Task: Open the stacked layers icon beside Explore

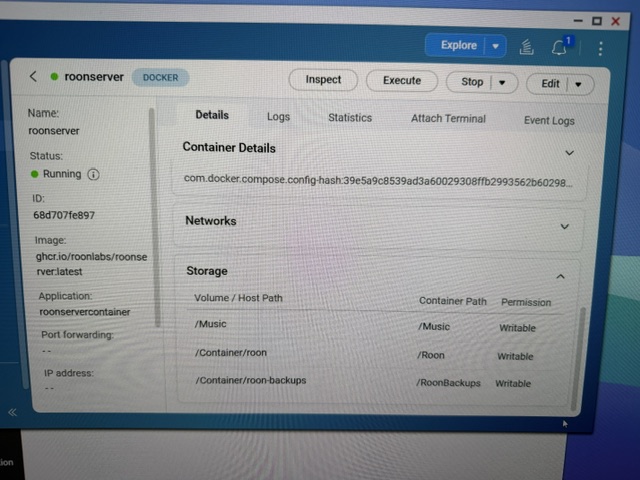Action: click(526, 47)
